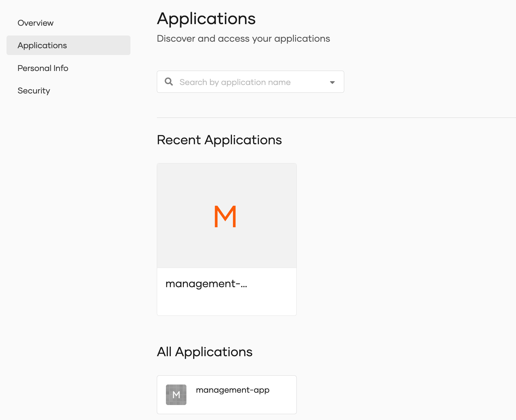Open management-app under All Applications

[x=227, y=395]
